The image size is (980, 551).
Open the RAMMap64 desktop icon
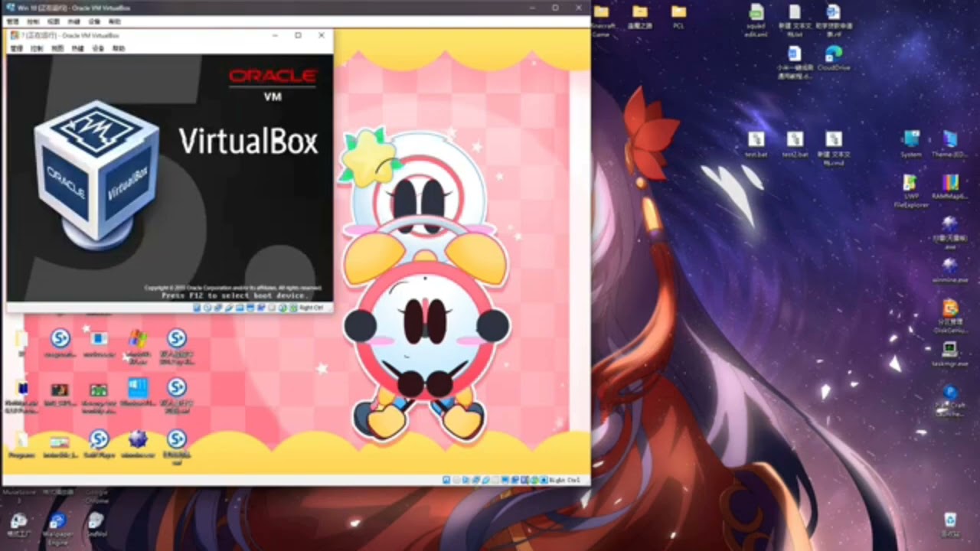[x=950, y=187]
